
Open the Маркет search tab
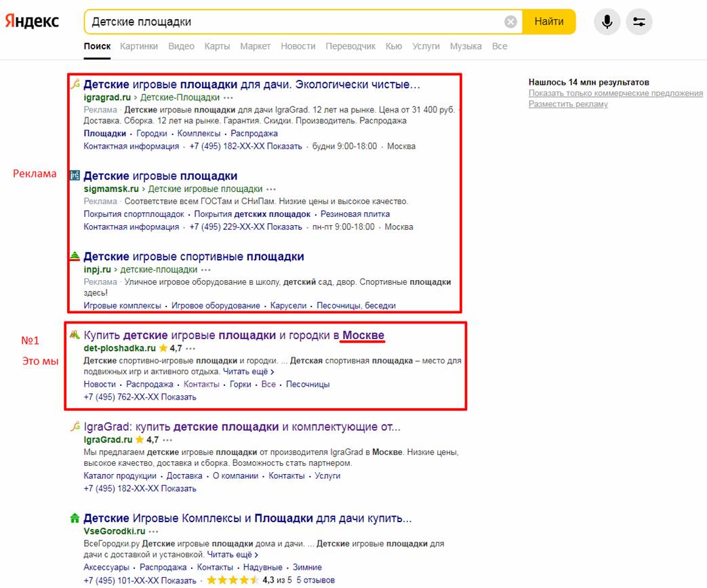coord(255,46)
